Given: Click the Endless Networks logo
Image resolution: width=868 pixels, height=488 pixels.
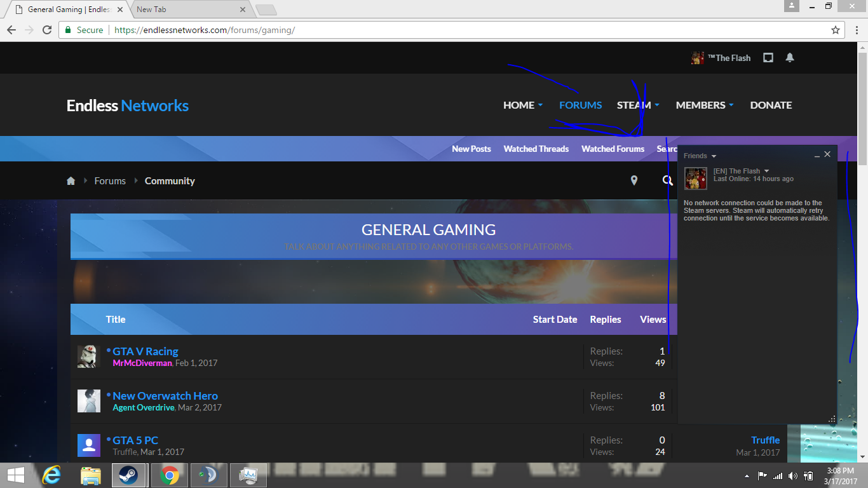Looking at the screenshot, I should [x=127, y=105].
